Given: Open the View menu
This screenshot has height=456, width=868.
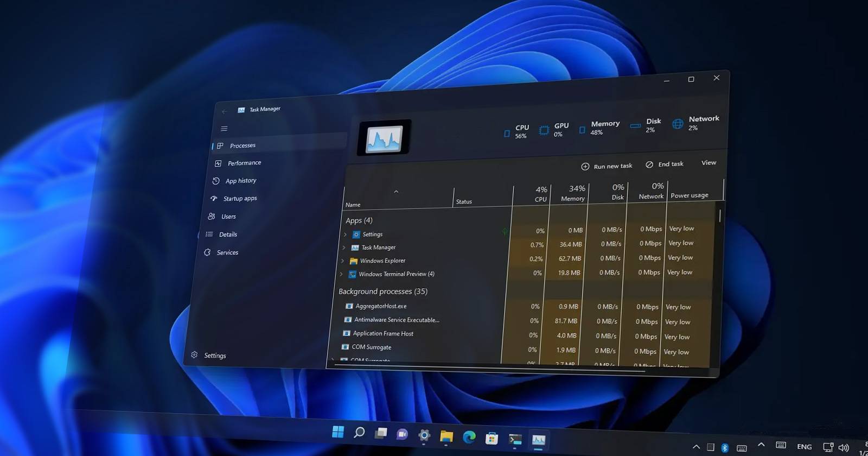Looking at the screenshot, I should pyautogui.click(x=709, y=163).
